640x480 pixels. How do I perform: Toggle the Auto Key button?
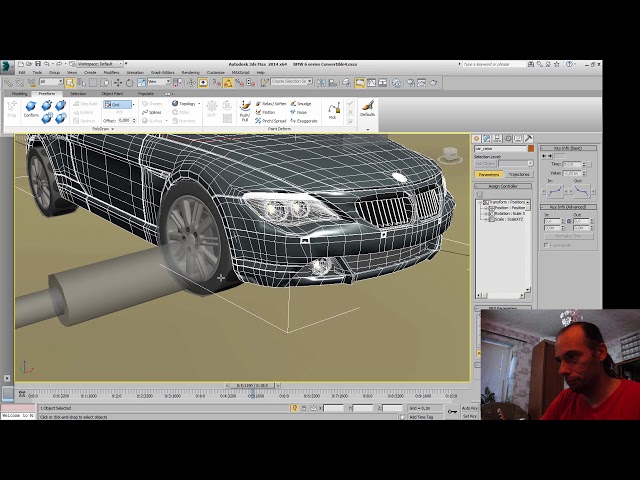[469, 408]
